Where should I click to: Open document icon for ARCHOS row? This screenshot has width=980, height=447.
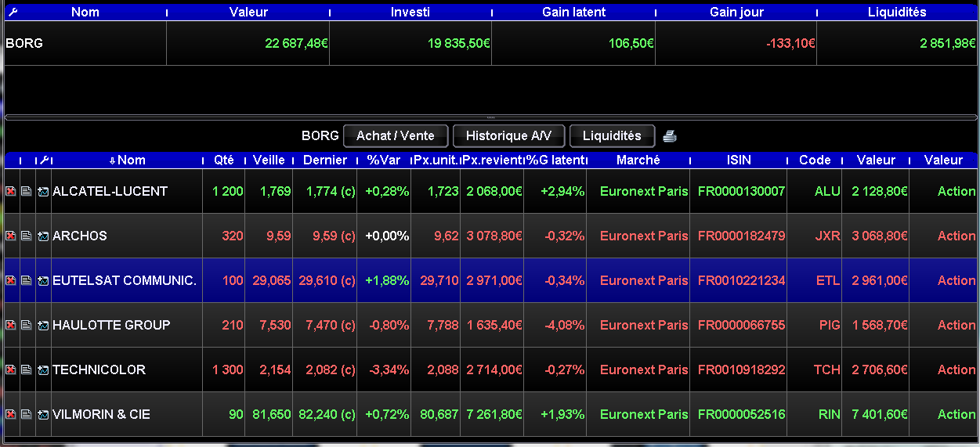[27, 236]
